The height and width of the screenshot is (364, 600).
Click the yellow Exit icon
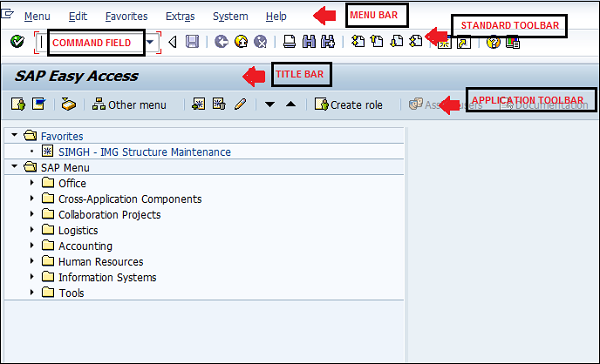pyautogui.click(x=241, y=41)
